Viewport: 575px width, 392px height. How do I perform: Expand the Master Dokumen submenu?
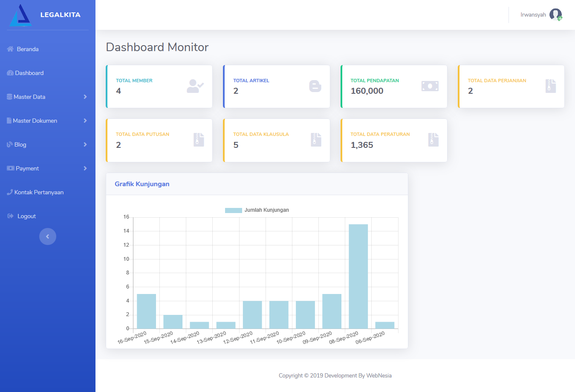(48, 121)
